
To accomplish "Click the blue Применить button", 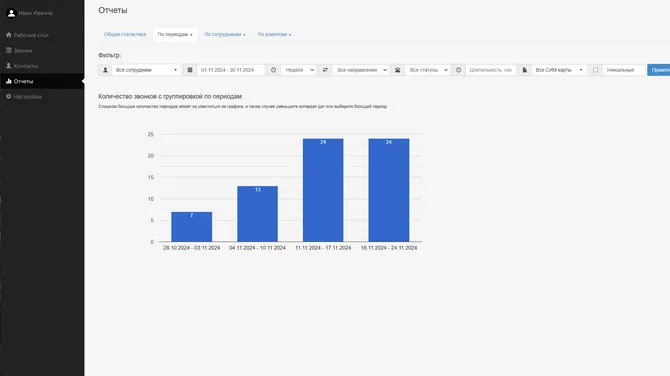I will pos(658,70).
